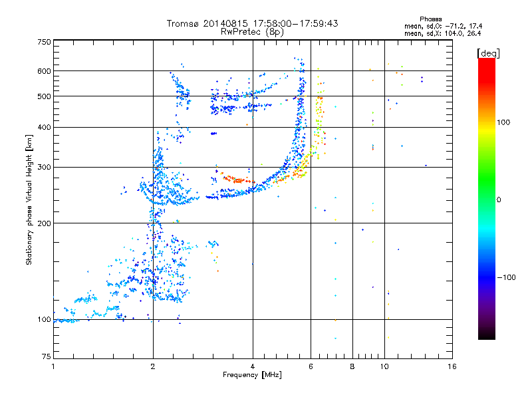Click the 'mean, sd,X: 104.0, 26.4' line

pyautogui.click(x=442, y=33)
